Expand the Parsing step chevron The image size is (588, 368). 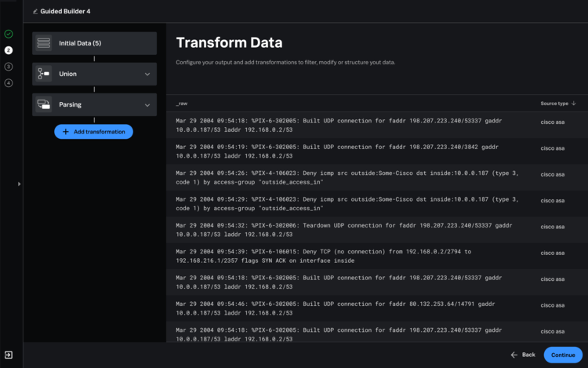coord(147,105)
